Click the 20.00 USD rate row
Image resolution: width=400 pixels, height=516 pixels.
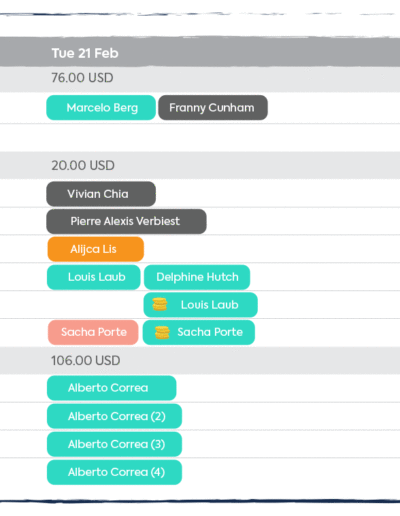(200, 165)
